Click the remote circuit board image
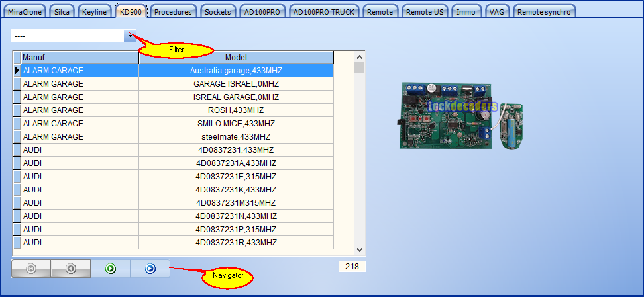This screenshot has height=297, width=644. 461,115
